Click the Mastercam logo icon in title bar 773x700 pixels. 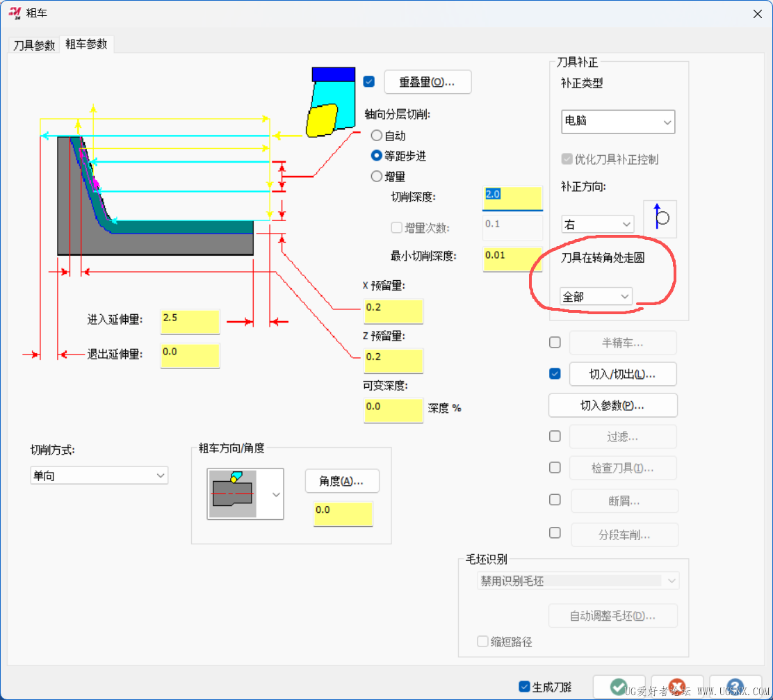[15, 13]
